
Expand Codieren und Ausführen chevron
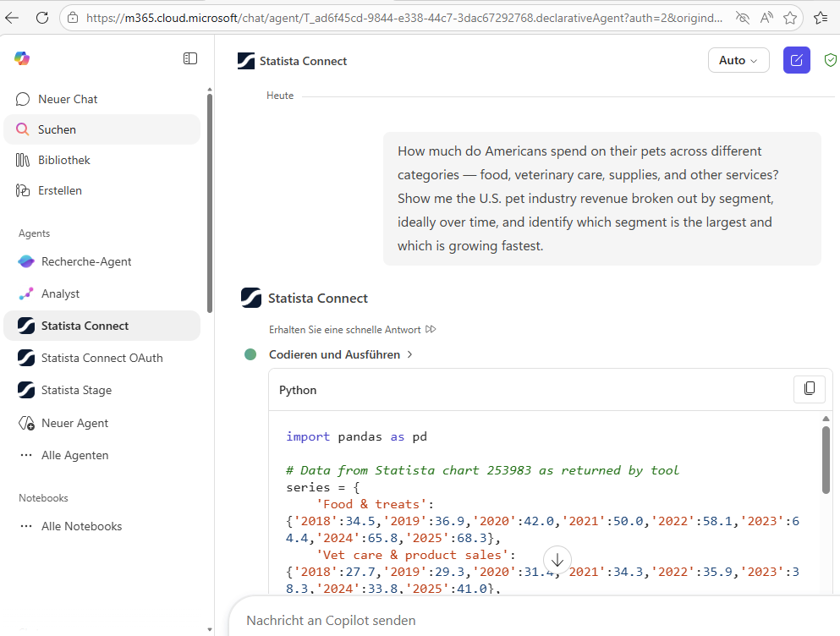[409, 354]
